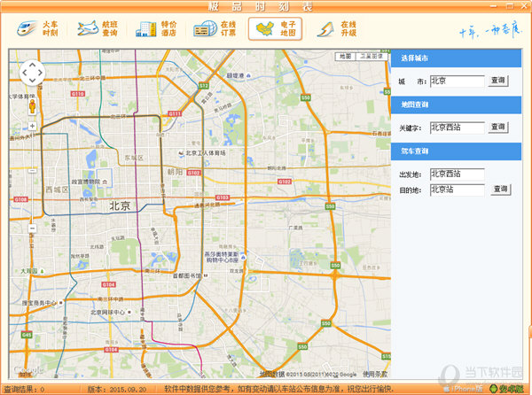Open discounted hotels (特价酒店) toolbar item
The width and height of the screenshot is (532, 395).
coord(156,28)
